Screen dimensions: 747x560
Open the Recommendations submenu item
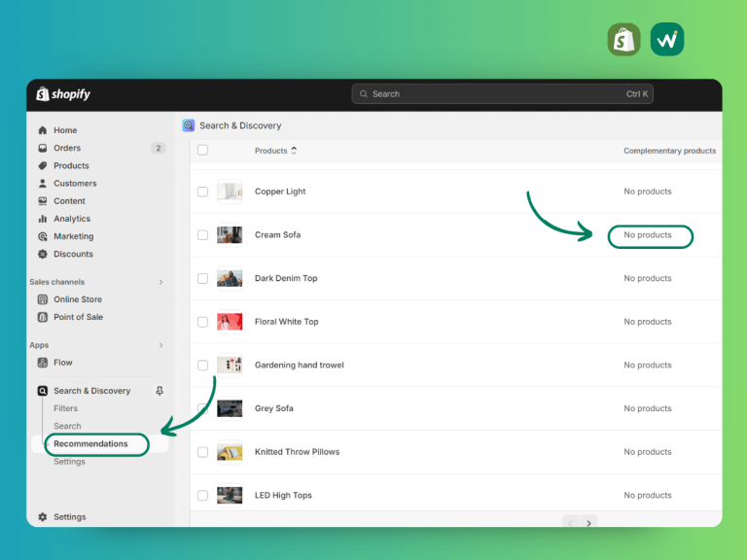(90, 443)
